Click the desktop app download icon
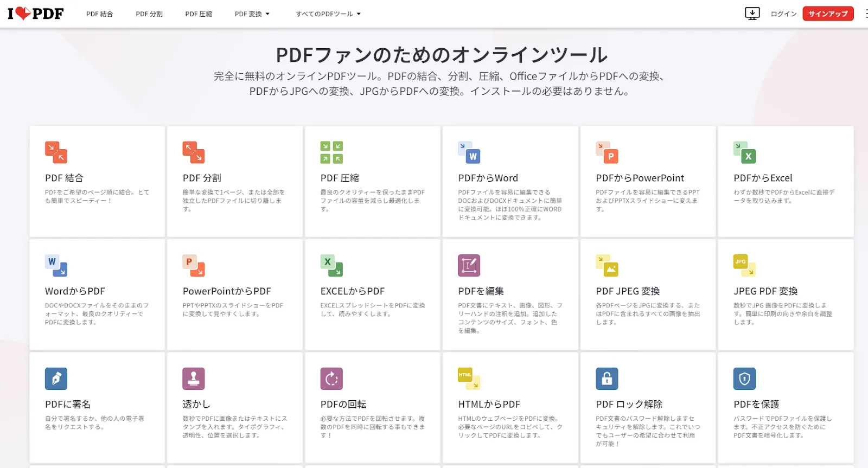 tap(752, 14)
